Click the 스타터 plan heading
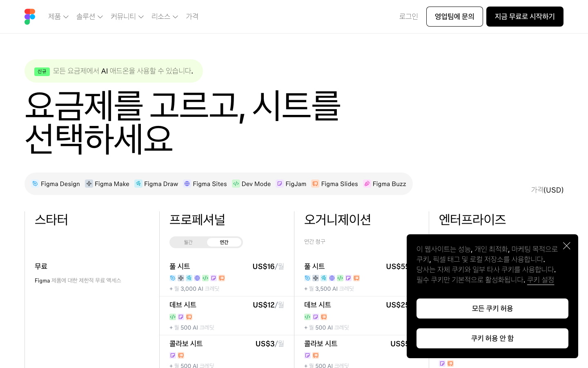 [51, 220]
